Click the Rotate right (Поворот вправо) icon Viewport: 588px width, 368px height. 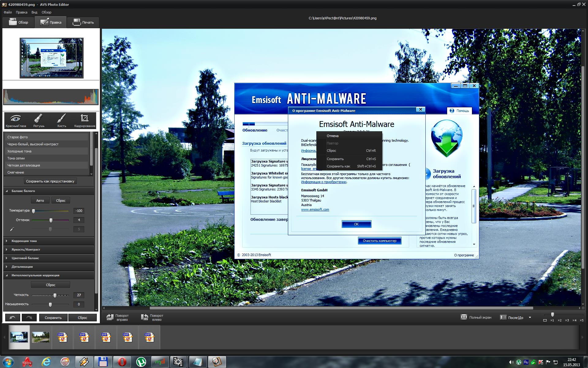tap(110, 317)
